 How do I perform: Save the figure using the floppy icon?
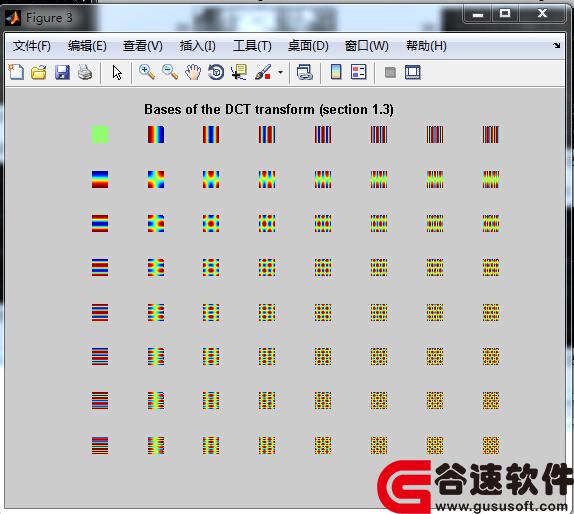coord(62,72)
